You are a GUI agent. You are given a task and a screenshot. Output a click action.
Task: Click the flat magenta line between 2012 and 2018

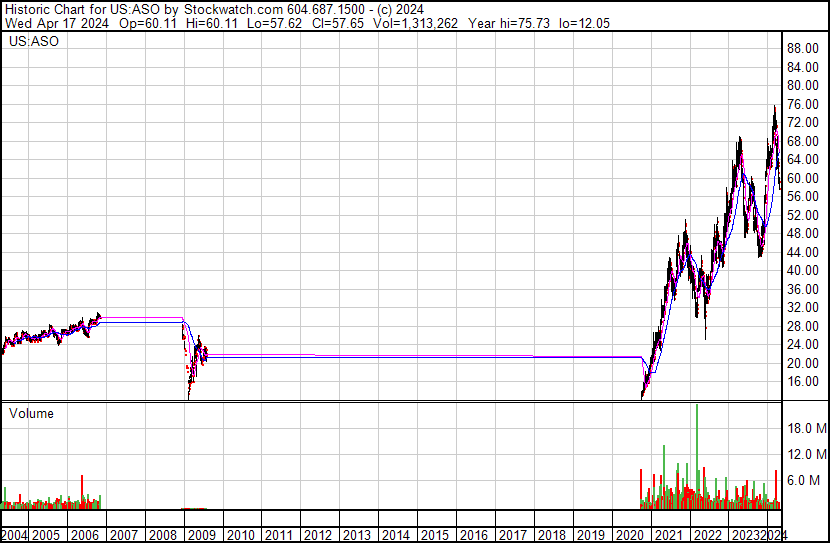430,355
